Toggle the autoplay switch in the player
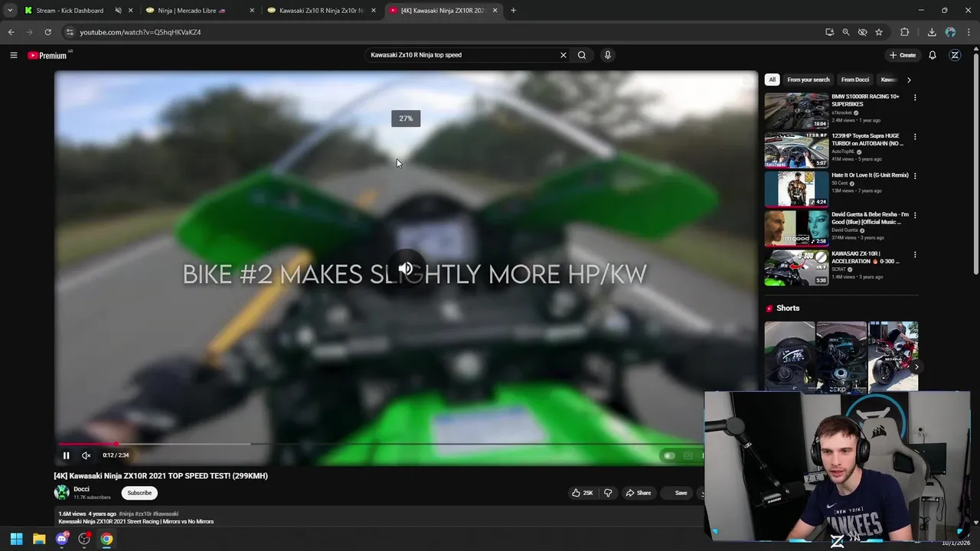The image size is (980, 551). click(669, 456)
